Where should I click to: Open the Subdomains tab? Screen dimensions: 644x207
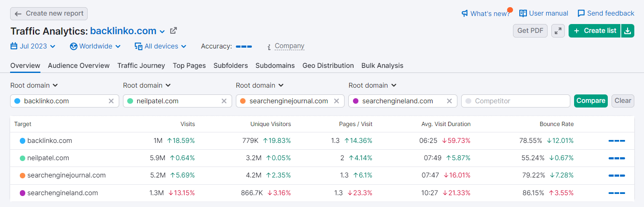point(275,66)
